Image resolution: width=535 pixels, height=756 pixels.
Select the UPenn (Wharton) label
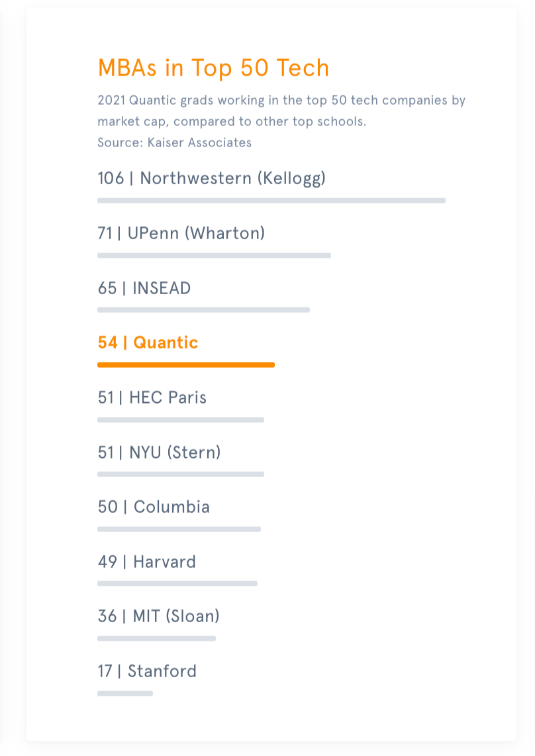(181, 233)
